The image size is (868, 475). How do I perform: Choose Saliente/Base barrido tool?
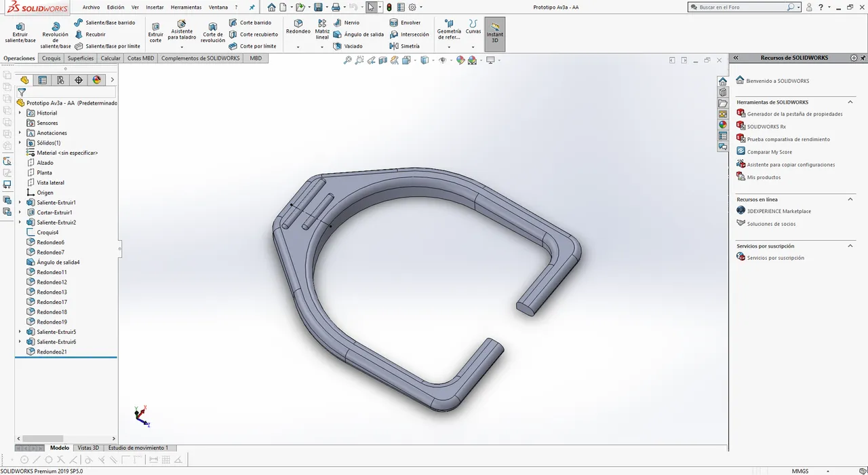pyautogui.click(x=105, y=22)
